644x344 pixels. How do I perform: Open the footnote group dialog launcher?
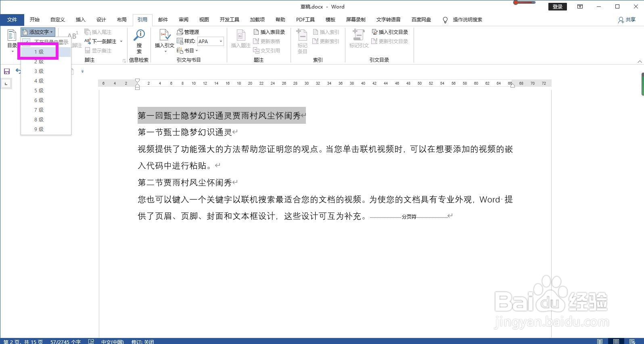(x=124, y=60)
